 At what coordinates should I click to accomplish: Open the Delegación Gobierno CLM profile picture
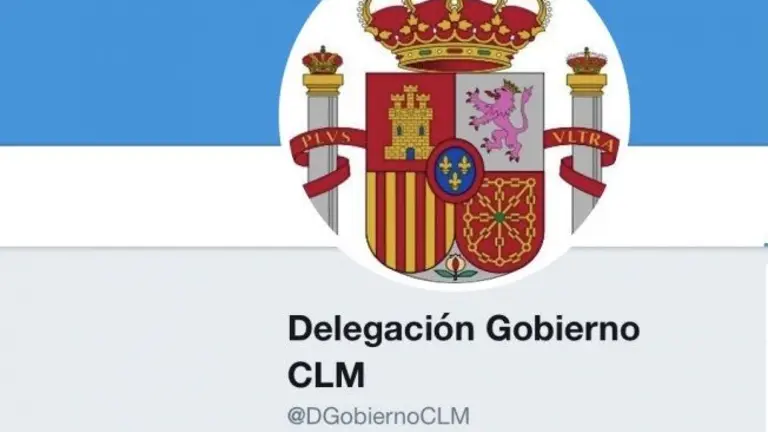tap(455, 142)
